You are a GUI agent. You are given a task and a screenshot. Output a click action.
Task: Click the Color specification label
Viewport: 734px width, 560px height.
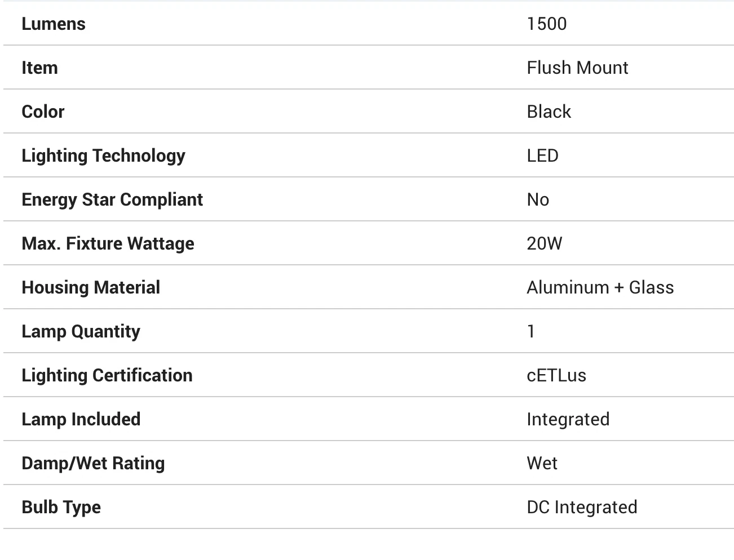pos(43,112)
